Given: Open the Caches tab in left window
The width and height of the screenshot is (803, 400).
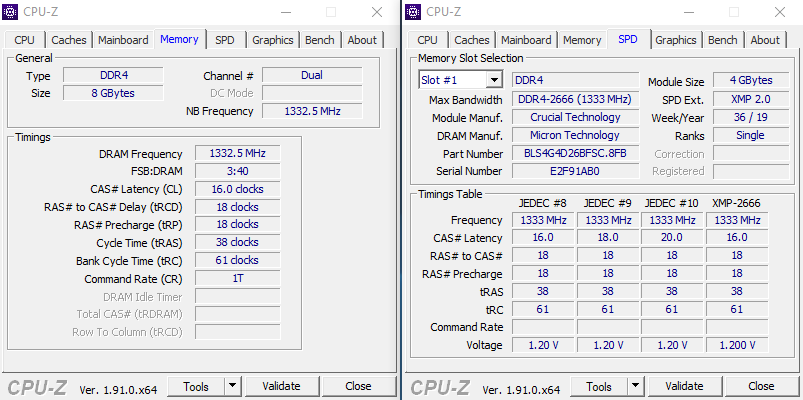Looking at the screenshot, I should click(x=69, y=40).
